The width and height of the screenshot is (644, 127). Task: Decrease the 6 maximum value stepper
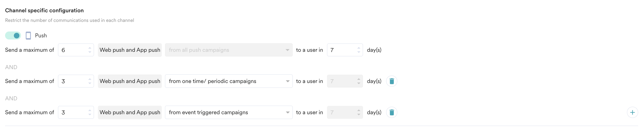90,52
